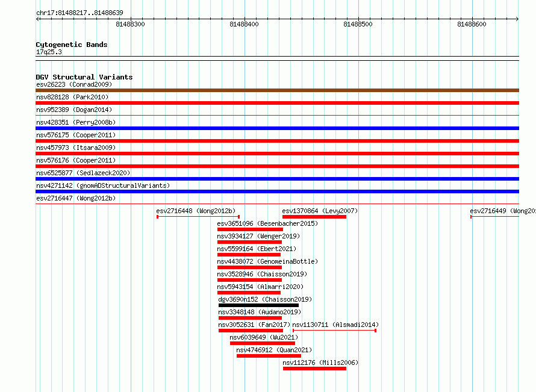Select esv3651096 (Besenbacher2015) label
The width and height of the screenshot is (536, 392).
[267, 223]
